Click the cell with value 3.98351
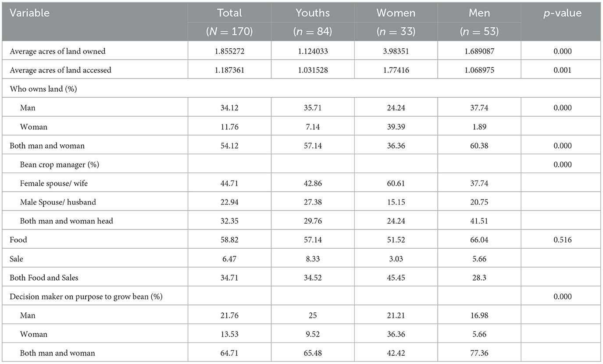The height and width of the screenshot is (364, 603). 396,51
